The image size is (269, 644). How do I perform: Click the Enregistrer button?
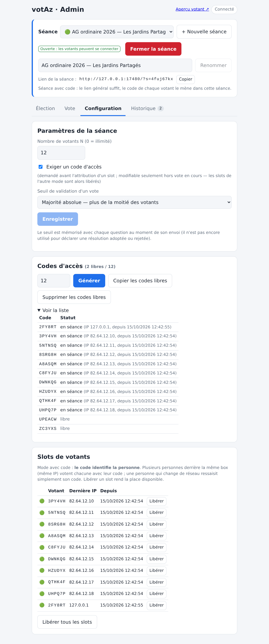[58, 219]
